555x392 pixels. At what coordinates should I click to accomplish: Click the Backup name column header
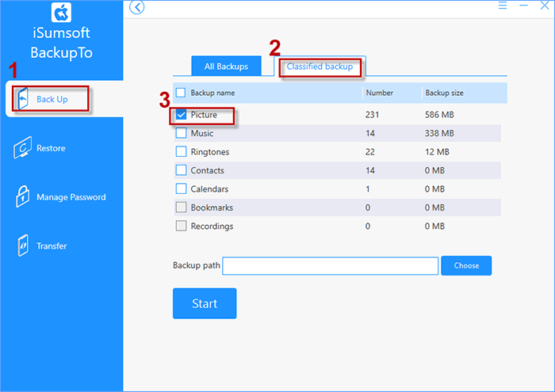(212, 93)
